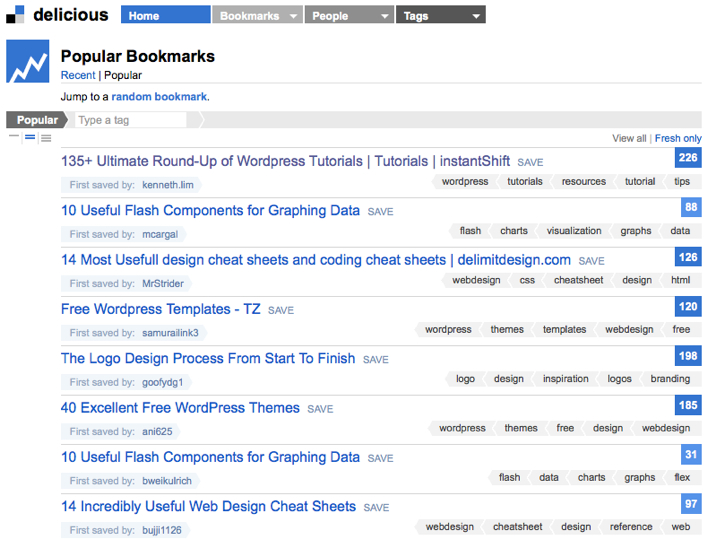Viewport: 708px width, 540px height.
Task: Click the 'branding' tag
Action: (x=670, y=379)
